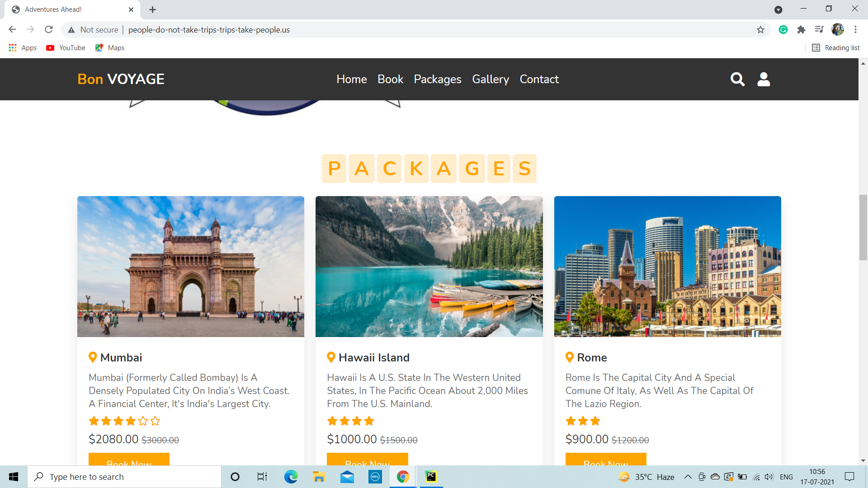Click the Mumbai location pin icon
The height and width of the screenshot is (488, 868).
pos(93,357)
